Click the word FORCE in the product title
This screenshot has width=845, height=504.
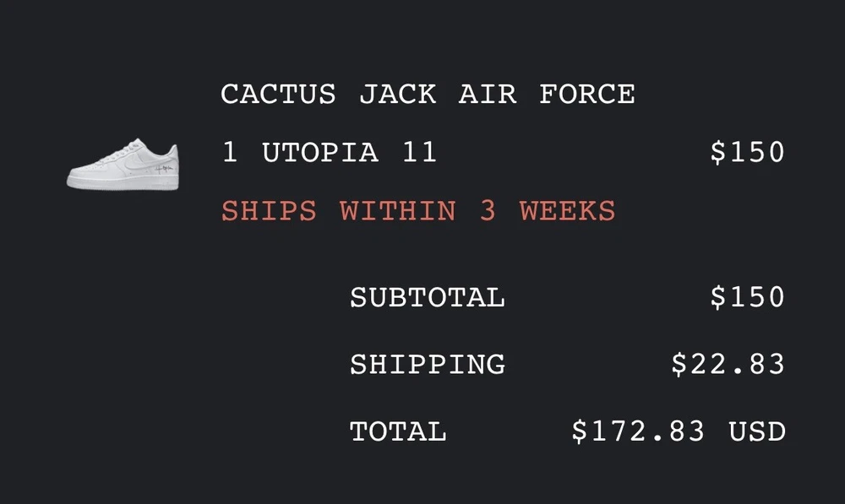587,94
